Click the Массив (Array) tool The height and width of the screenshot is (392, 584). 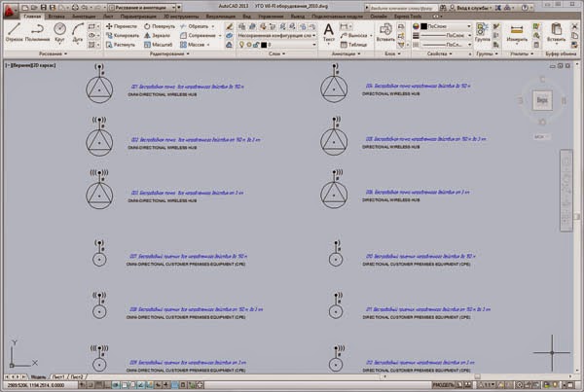tap(193, 45)
